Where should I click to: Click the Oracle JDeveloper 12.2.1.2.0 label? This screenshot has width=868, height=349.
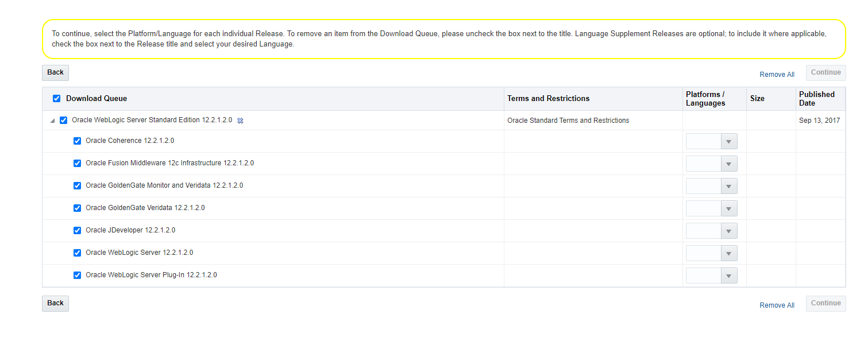[x=130, y=230]
